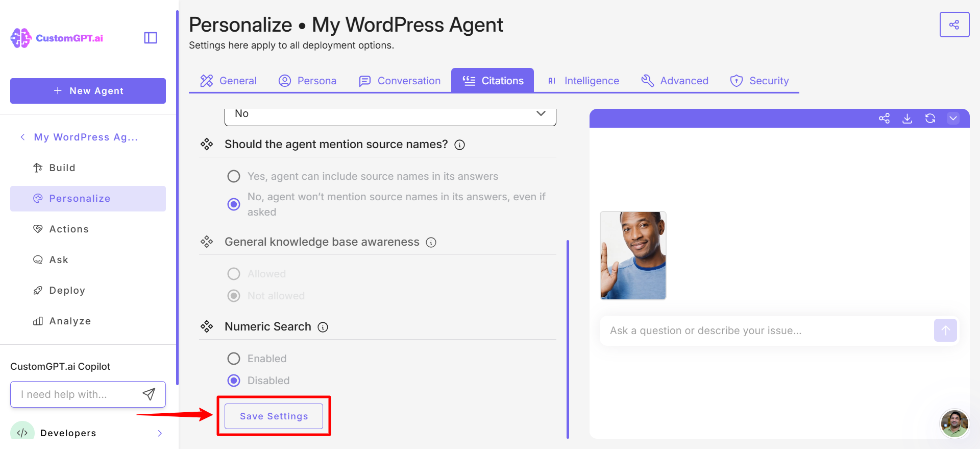
Task: Open the Build menu item
Action: click(x=88, y=168)
